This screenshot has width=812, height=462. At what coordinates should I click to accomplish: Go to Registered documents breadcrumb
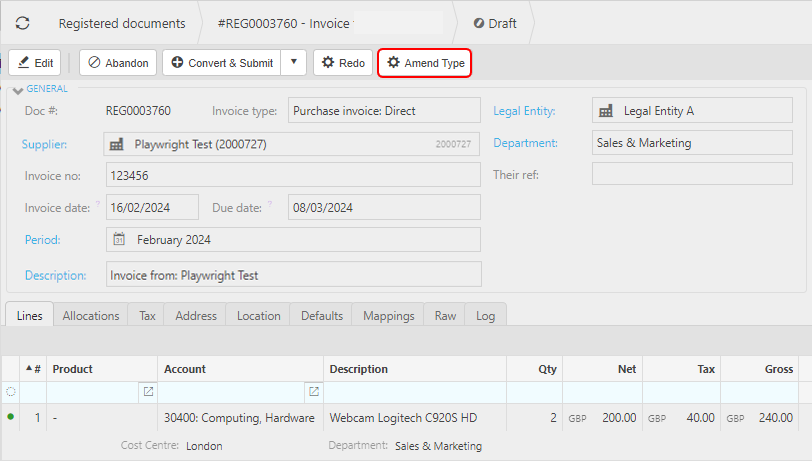121,23
